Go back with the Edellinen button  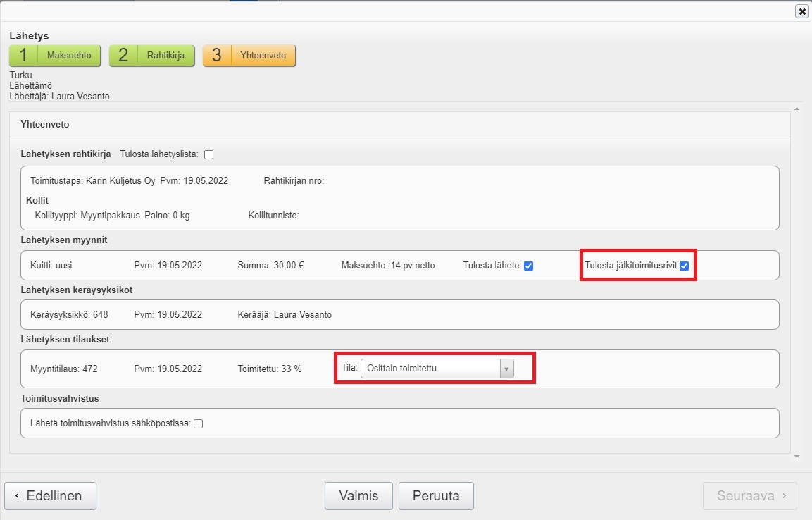(51, 496)
